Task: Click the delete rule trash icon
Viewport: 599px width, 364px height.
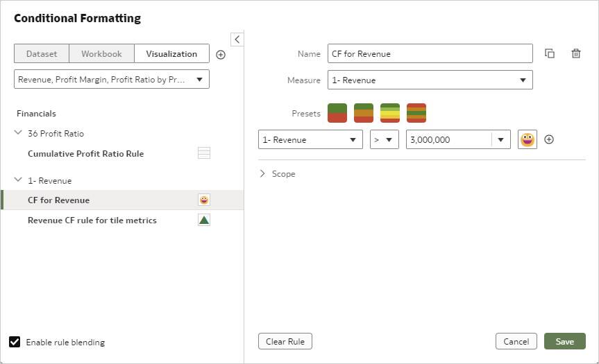Action: click(x=576, y=53)
